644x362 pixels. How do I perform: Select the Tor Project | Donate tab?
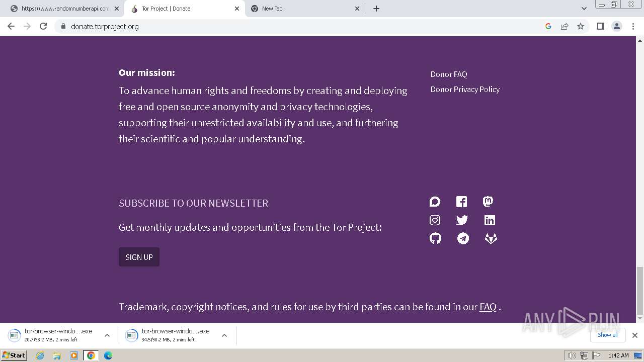tap(184, 9)
